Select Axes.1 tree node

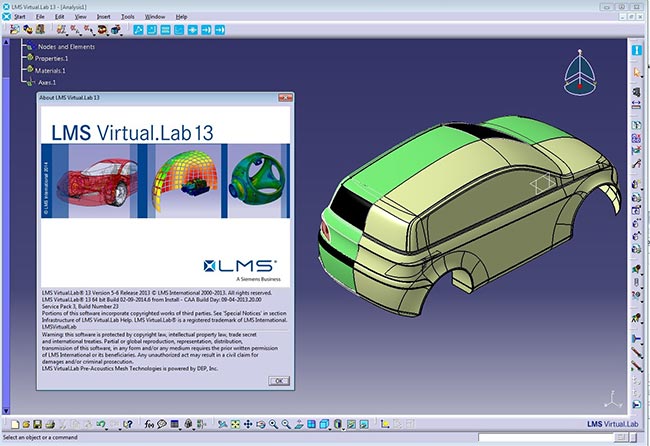47,82
